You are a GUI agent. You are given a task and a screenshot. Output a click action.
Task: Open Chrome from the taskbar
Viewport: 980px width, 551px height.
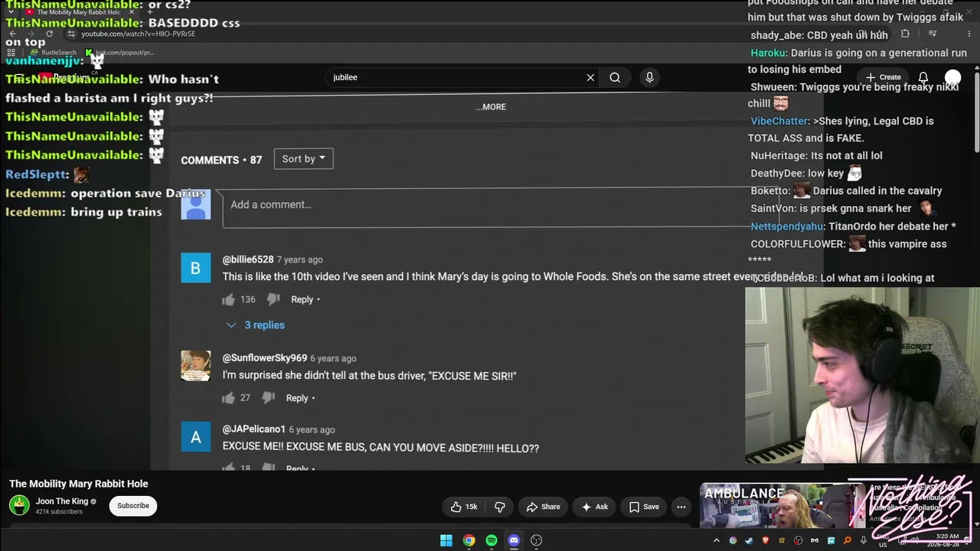coord(469,540)
